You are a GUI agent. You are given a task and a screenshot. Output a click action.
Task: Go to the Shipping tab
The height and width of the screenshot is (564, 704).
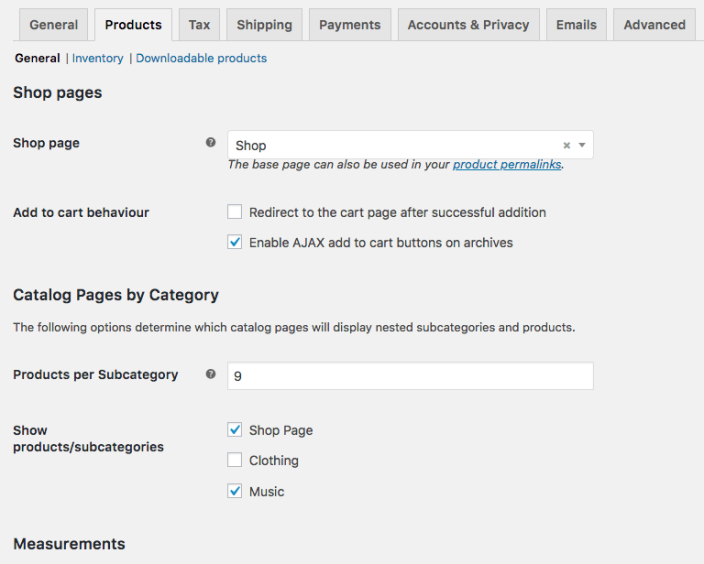coord(264,25)
